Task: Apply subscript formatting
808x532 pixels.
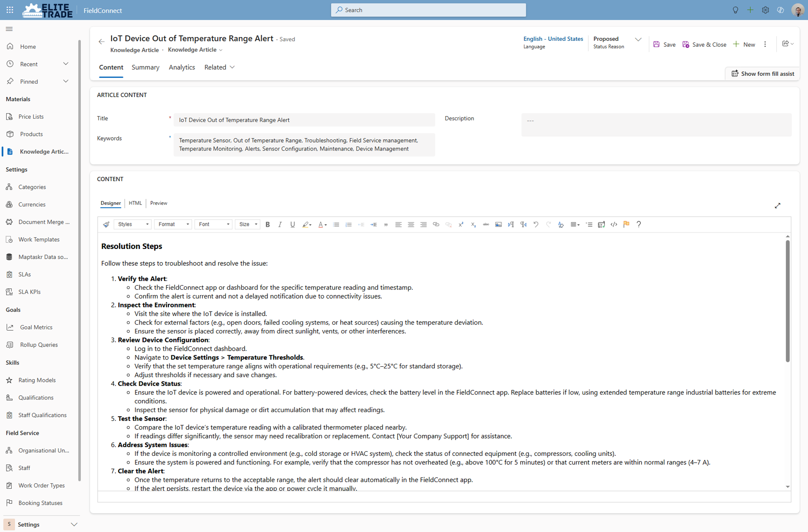Action: point(473,225)
